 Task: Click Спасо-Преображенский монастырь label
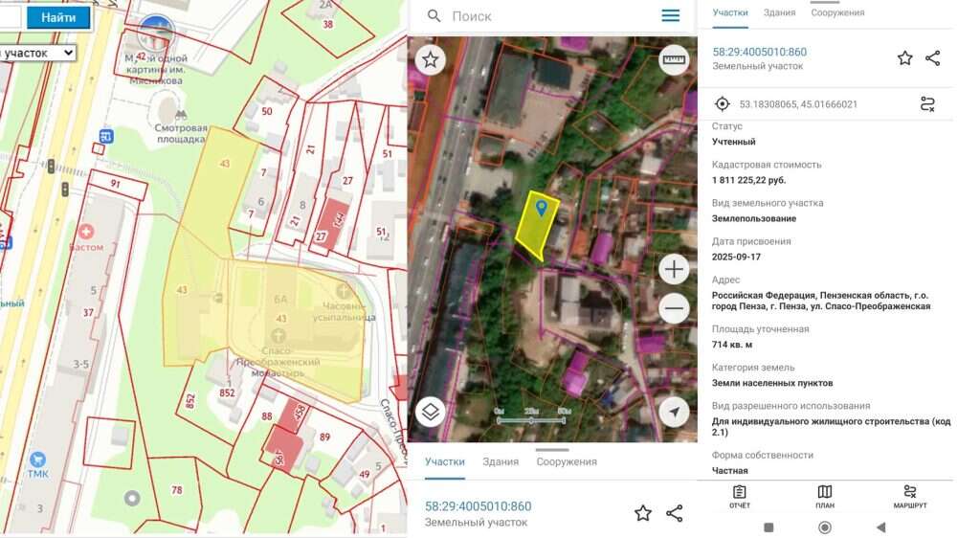278,363
